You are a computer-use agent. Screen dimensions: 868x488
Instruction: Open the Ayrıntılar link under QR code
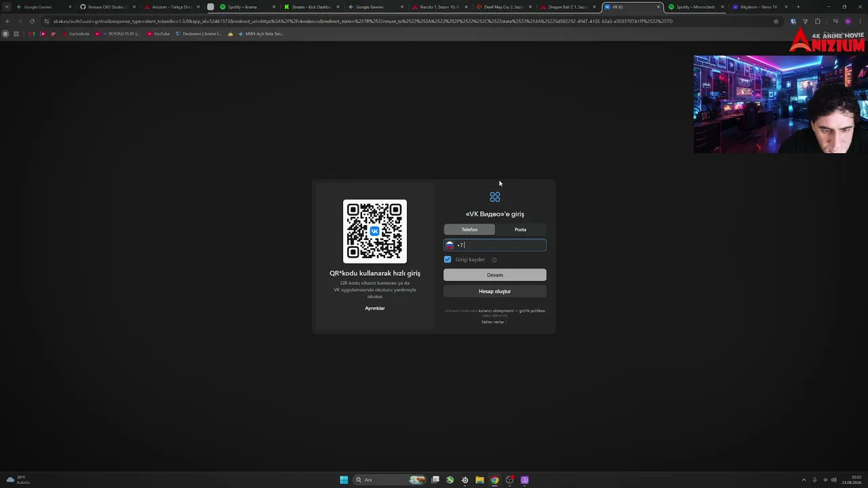pos(375,308)
